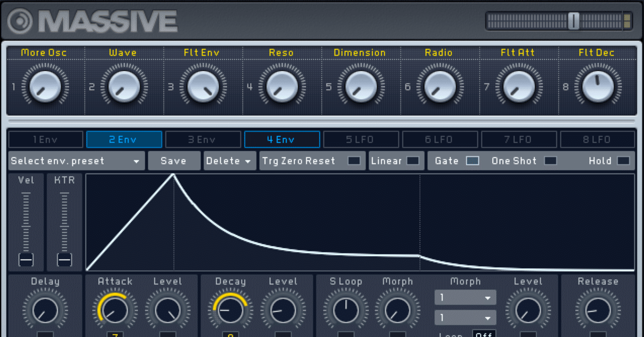
Task: Click the Release knob
Action: click(598, 310)
